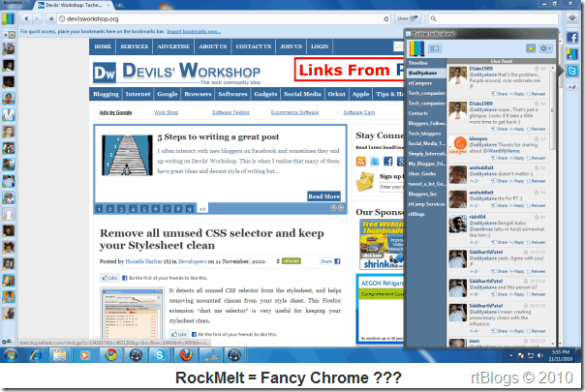The height and width of the screenshot is (392, 585).
Task: Open Skype from the taskbar
Action: (x=159, y=355)
